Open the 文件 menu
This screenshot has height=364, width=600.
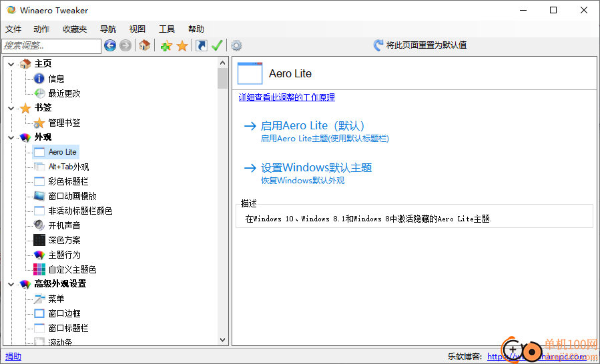pyautogui.click(x=13, y=29)
